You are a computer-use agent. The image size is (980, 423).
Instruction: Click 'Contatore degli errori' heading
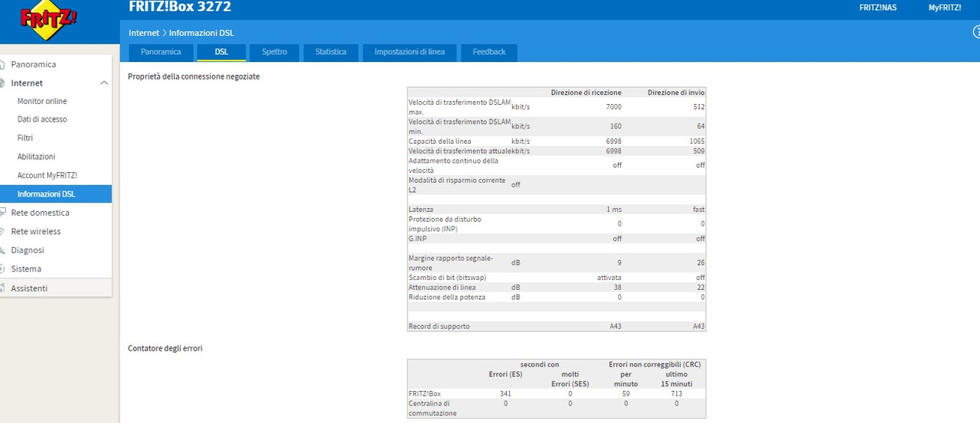[165, 349]
